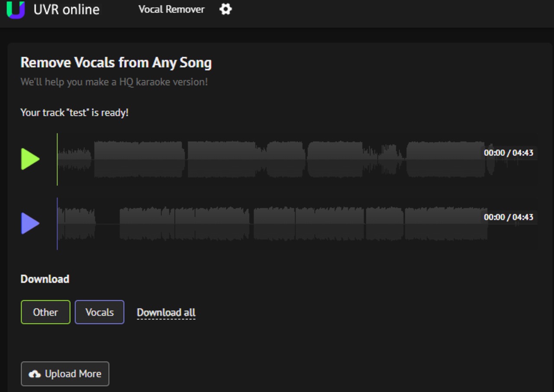Open settings via the gear icon

pyautogui.click(x=225, y=9)
